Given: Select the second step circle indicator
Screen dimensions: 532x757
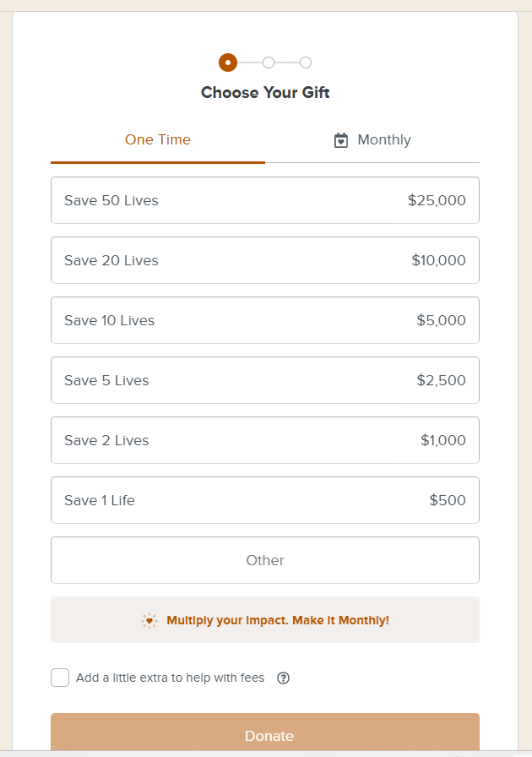Looking at the screenshot, I should point(269,63).
